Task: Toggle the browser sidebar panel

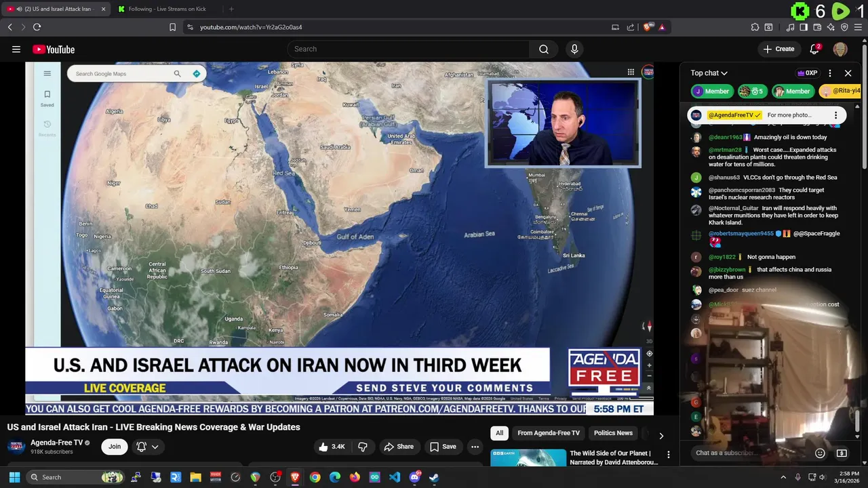Action: [804, 27]
